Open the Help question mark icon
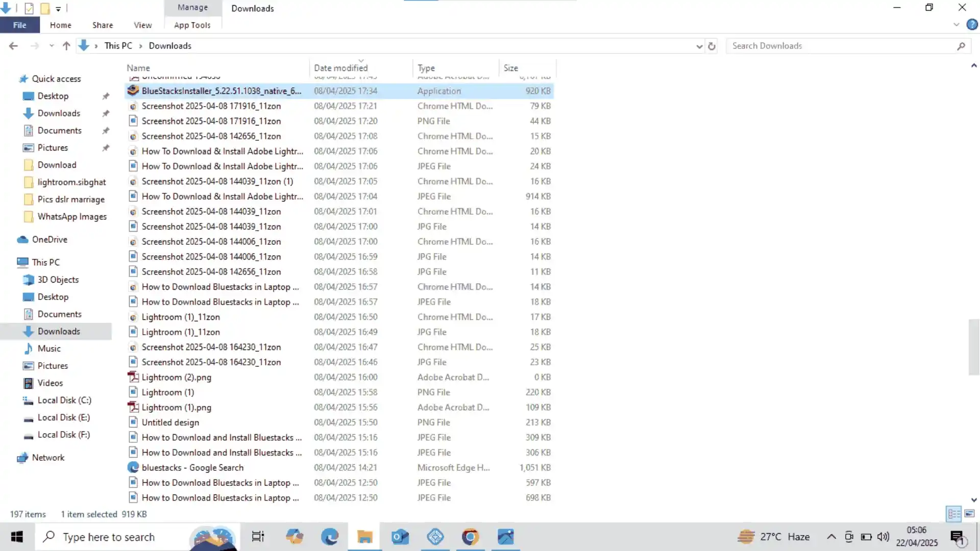The image size is (980, 551). [x=972, y=24]
